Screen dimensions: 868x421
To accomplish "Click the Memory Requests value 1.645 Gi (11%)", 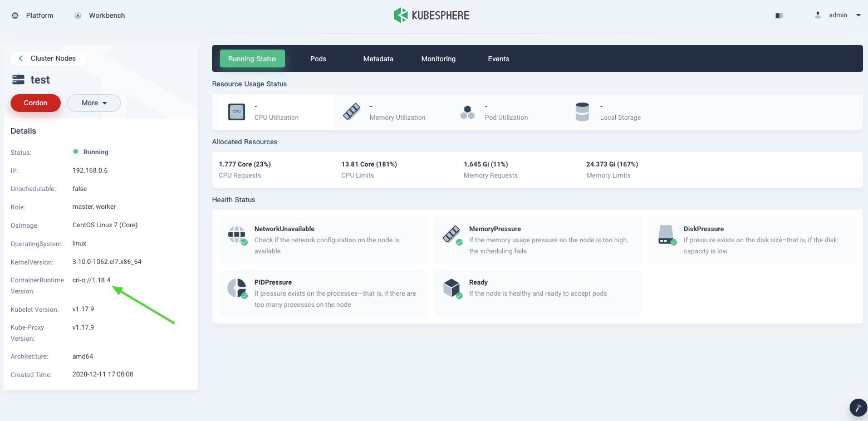I will click(x=486, y=164).
